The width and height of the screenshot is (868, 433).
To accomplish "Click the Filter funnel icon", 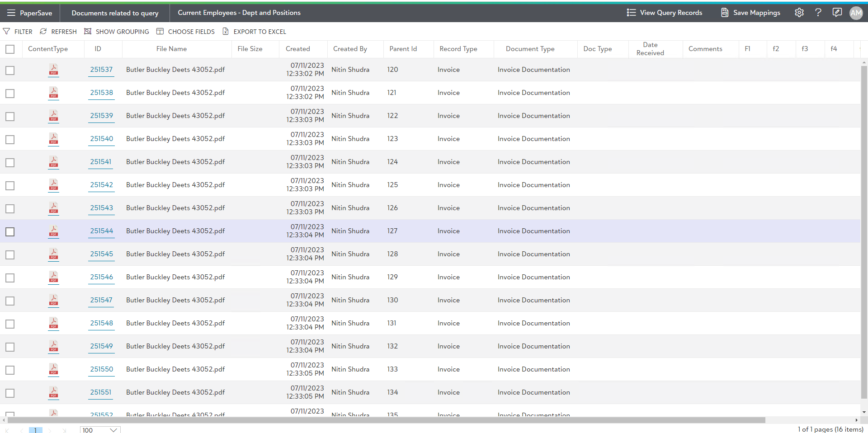I will point(7,32).
